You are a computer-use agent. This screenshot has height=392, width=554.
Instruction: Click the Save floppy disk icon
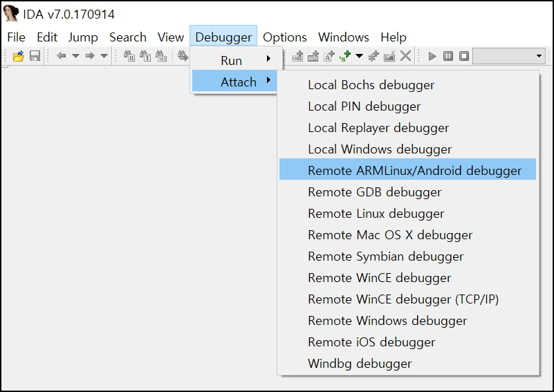(35, 56)
